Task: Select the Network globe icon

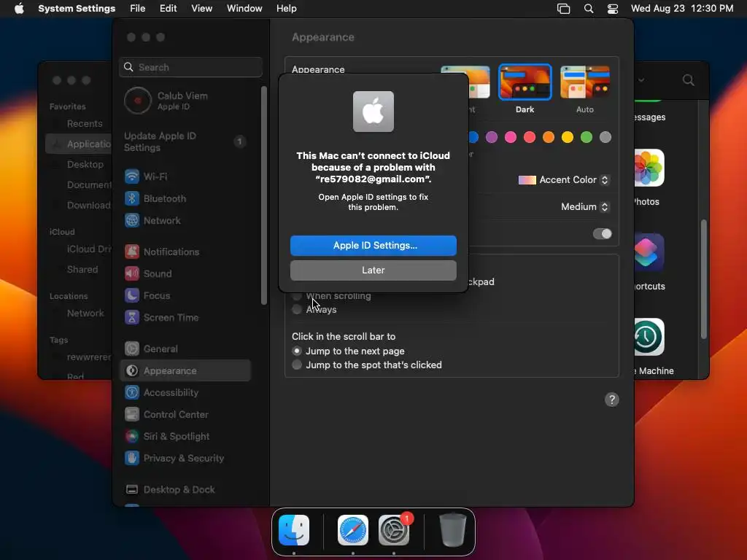Action: (132, 220)
